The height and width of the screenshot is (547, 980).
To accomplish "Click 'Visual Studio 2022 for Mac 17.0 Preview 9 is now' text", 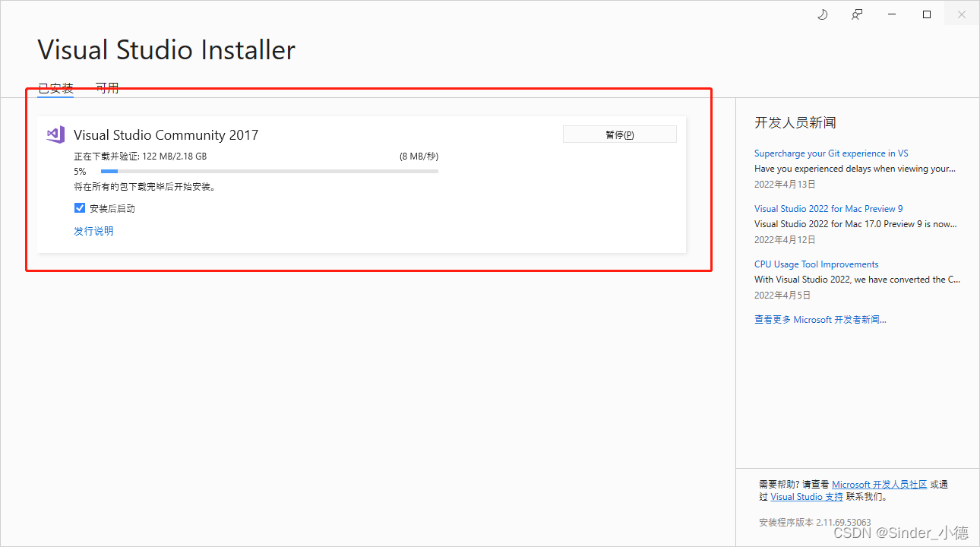I will pos(855,224).
